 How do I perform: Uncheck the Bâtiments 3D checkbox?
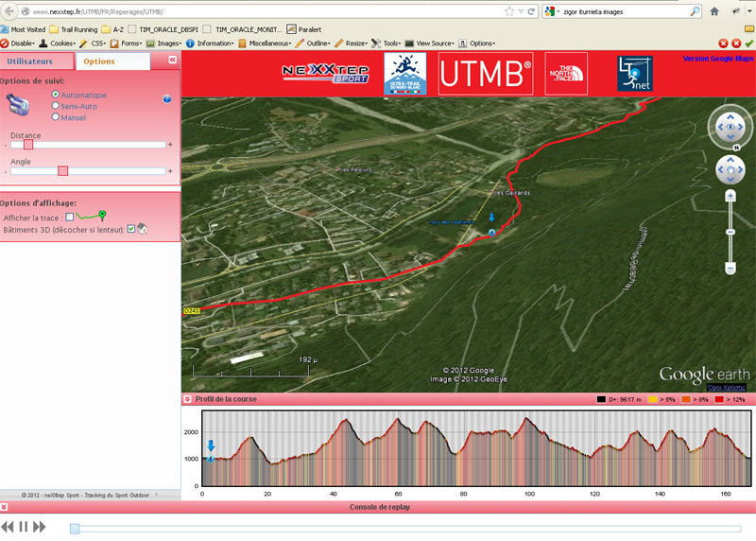point(131,228)
